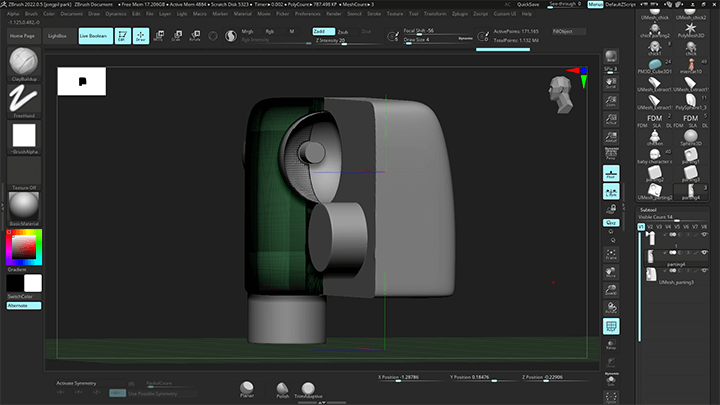Viewport: 720px width, 405px height.
Task: Open the FreeHand stroke picker
Action: (24, 99)
